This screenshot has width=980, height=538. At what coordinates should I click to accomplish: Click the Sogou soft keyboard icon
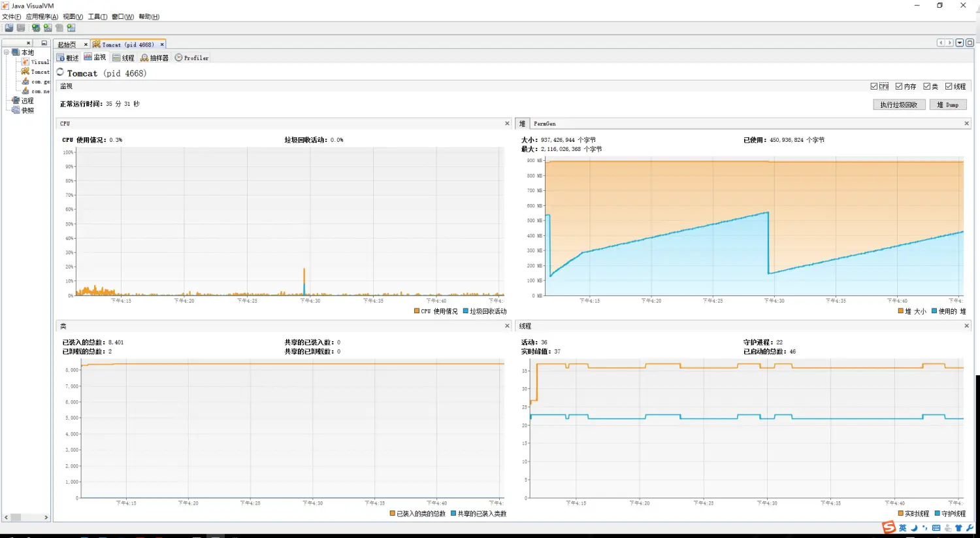(x=936, y=528)
